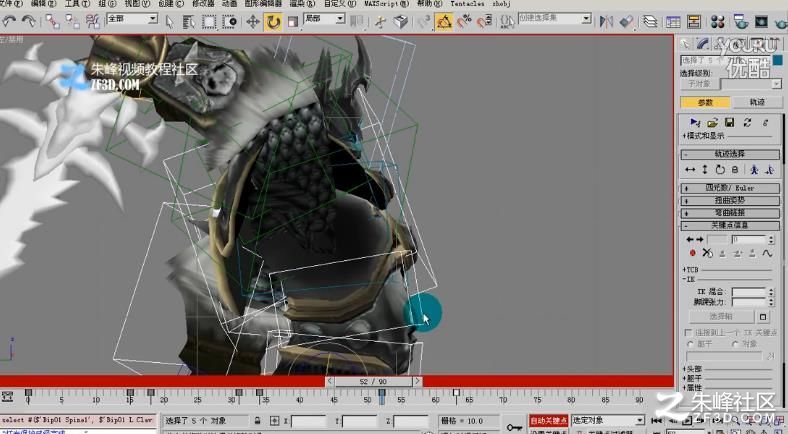This screenshot has width=788, height=434.
Task: Switch to the Trajectories (轨迹) tab
Action: tap(757, 102)
